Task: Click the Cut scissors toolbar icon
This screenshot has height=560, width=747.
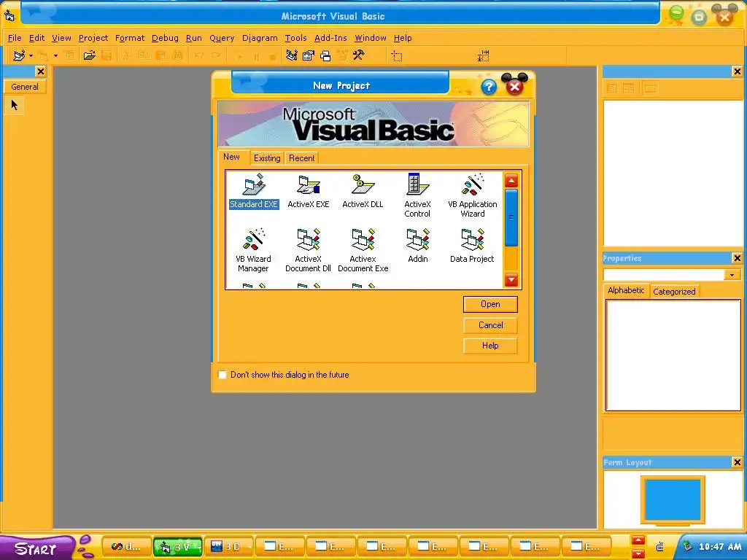Action: coord(127,55)
